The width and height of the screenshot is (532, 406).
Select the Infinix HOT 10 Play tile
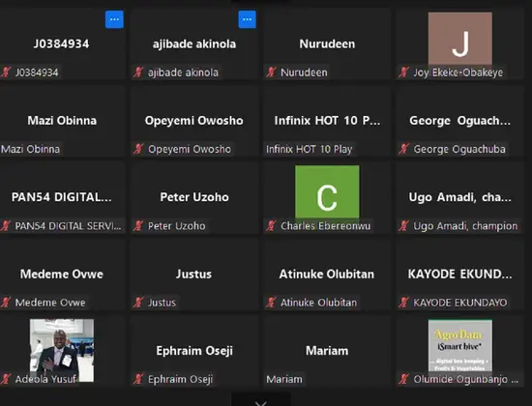click(x=327, y=121)
